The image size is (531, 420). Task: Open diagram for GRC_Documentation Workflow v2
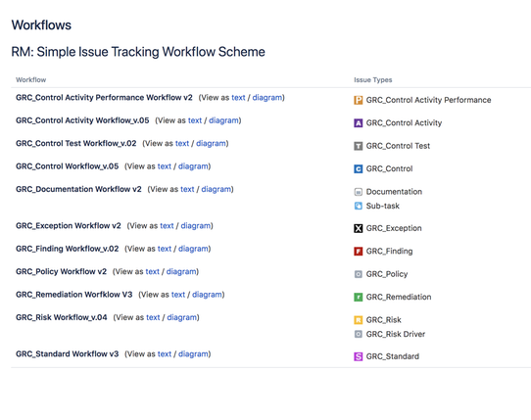tap(217, 189)
